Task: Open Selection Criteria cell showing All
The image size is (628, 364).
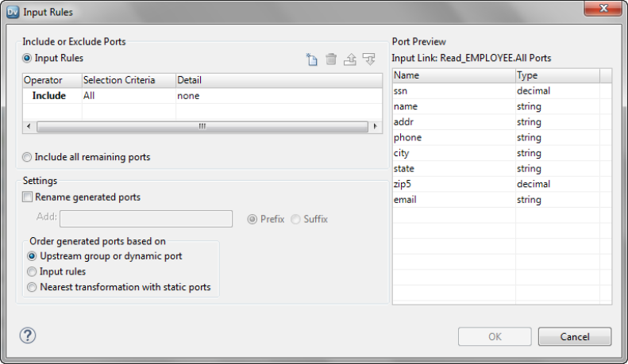Action: [127, 96]
